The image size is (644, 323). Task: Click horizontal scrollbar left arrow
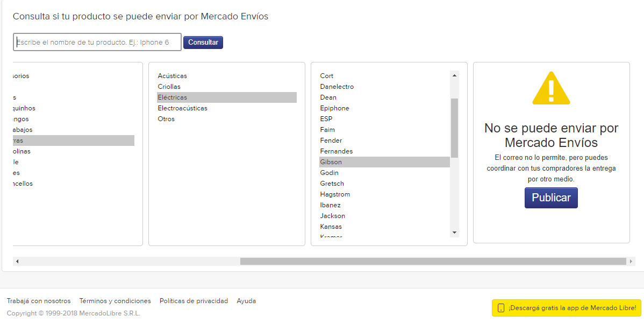(x=17, y=261)
